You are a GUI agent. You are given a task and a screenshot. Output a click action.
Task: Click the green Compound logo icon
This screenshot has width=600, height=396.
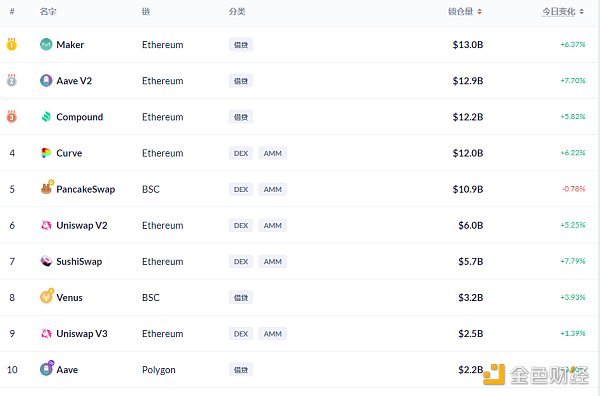click(46, 117)
